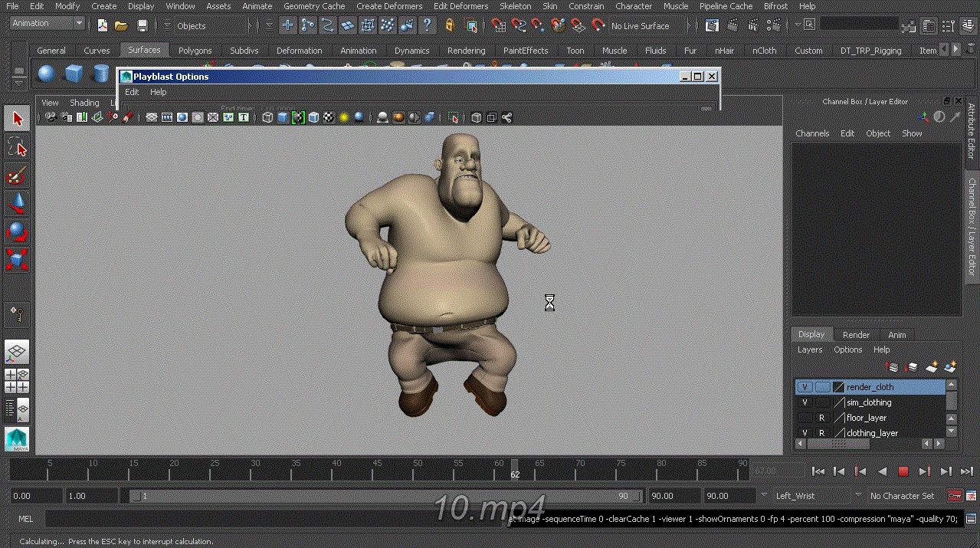This screenshot has height=548, width=980.
Task: Activate the Move tool cone icon
Action: 17,203
